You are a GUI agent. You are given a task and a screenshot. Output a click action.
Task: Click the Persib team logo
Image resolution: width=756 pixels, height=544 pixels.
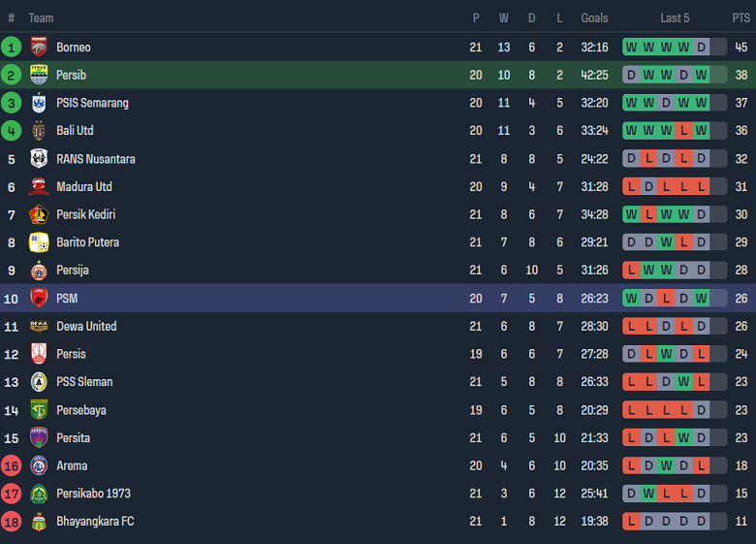(x=39, y=75)
